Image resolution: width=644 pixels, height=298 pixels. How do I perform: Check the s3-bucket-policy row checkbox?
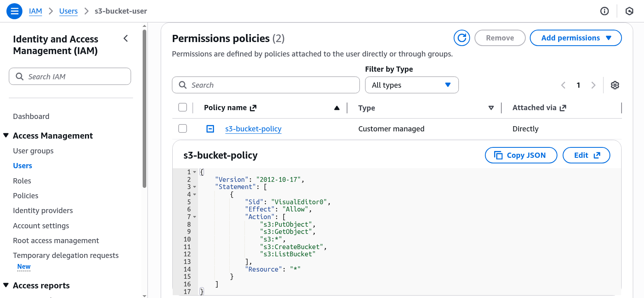coord(183,129)
